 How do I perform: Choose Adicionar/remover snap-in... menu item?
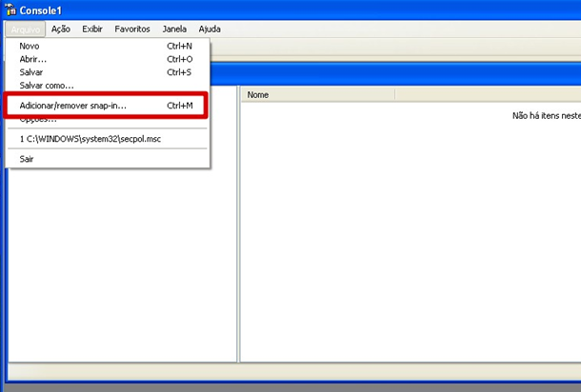106,106
